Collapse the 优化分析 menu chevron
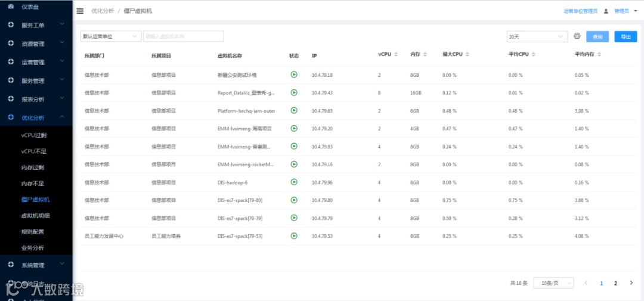The height and width of the screenshot is (301, 644). pyautogui.click(x=62, y=117)
